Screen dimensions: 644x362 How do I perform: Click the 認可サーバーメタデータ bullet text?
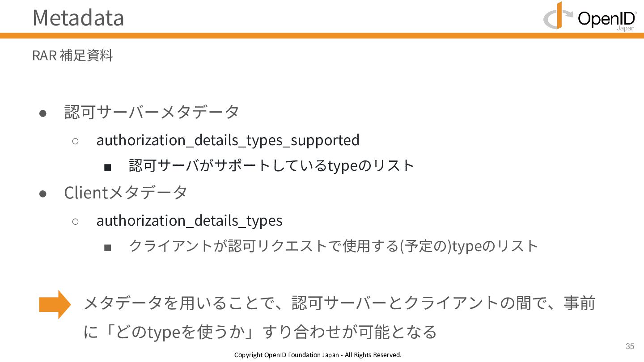click(x=152, y=112)
